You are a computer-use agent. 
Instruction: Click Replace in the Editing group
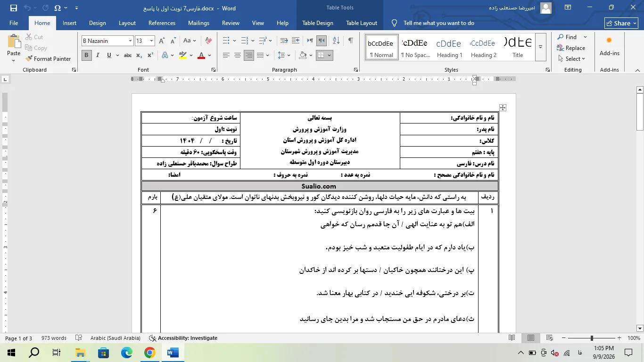click(571, 48)
